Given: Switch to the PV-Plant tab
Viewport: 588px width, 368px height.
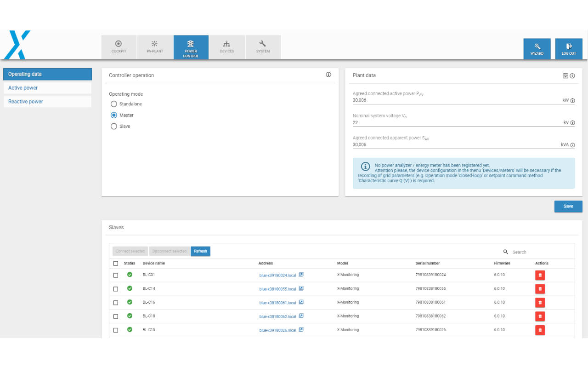Looking at the screenshot, I should click(155, 47).
